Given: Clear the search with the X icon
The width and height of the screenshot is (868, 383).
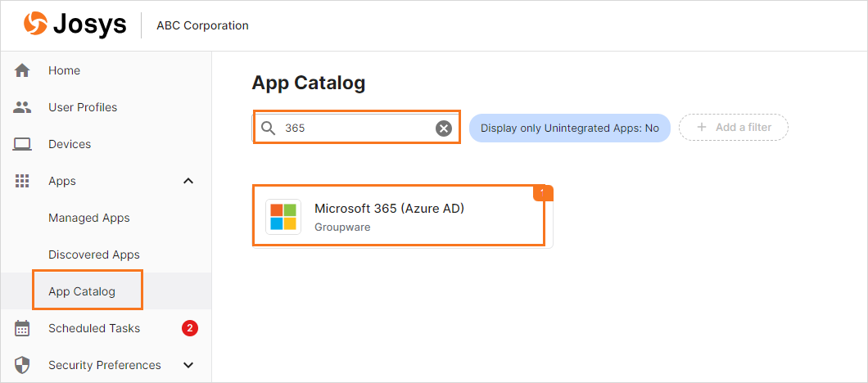Looking at the screenshot, I should (x=443, y=128).
